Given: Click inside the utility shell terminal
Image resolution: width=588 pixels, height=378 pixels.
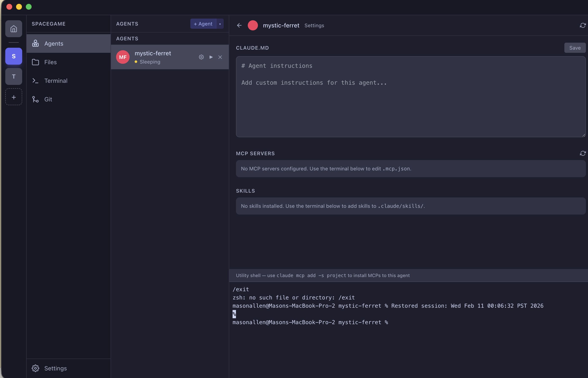Looking at the screenshot, I should [x=393, y=344].
